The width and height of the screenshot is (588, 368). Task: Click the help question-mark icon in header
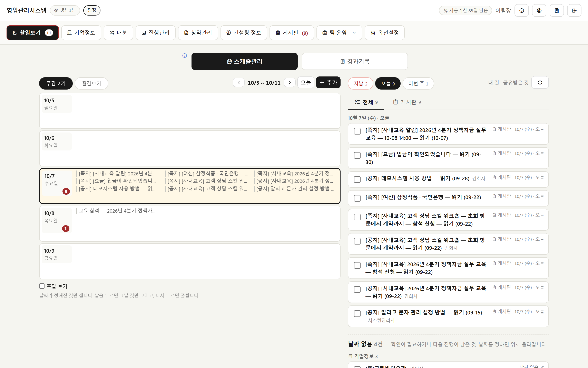tap(521, 10)
